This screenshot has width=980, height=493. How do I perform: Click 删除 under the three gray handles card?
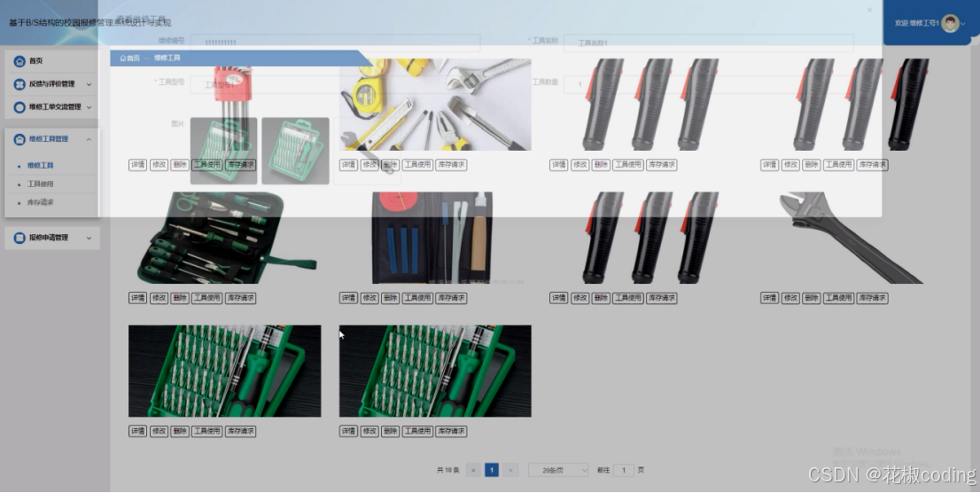pyautogui.click(x=601, y=165)
